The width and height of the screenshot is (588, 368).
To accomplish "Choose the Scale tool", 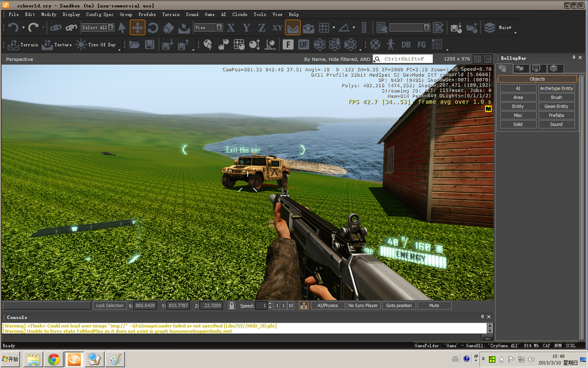I will [x=168, y=28].
